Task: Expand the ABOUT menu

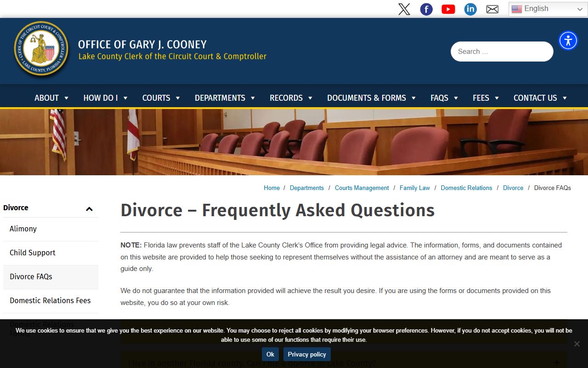Action: (51, 98)
